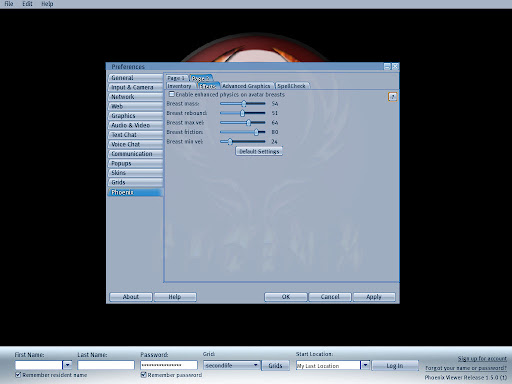Click the Log In button
Image resolution: width=512 pixels, height=384 pixels.
click(x=395, y=366)
